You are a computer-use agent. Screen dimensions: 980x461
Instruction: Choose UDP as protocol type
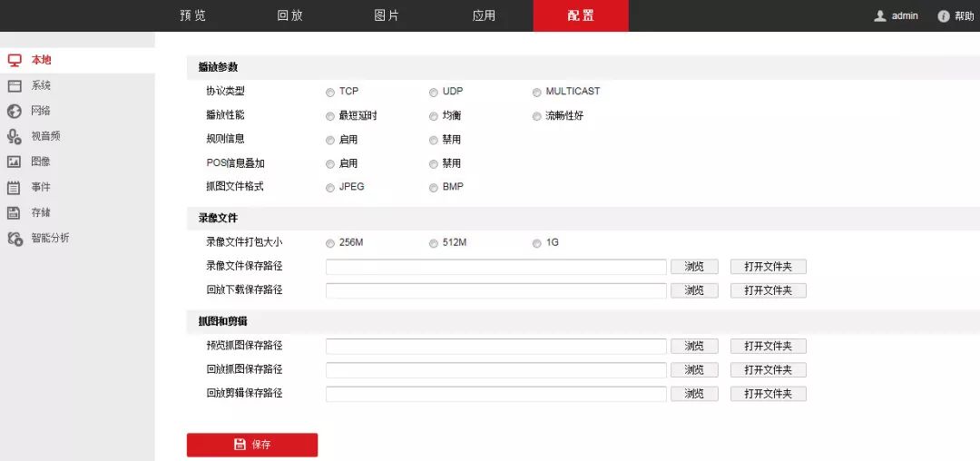click(434, 92)
